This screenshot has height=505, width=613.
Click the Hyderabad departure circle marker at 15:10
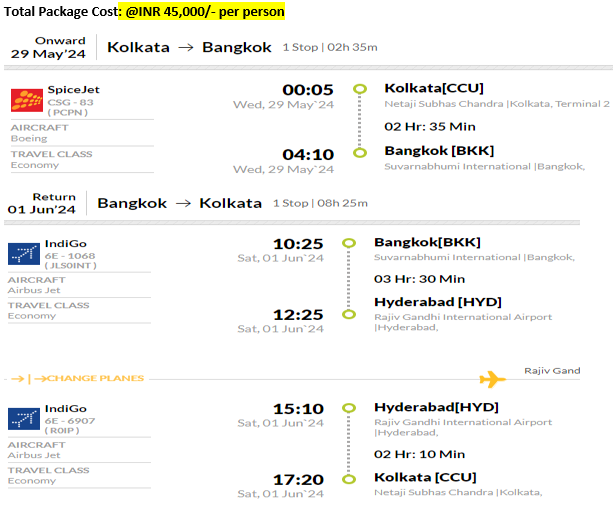(349, 408)
